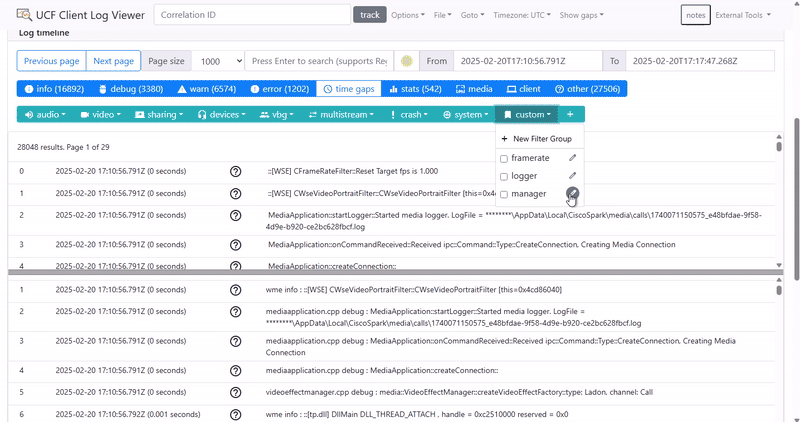Click the '28048 results. Page 1 of 29' text

[x=63, y=147]
